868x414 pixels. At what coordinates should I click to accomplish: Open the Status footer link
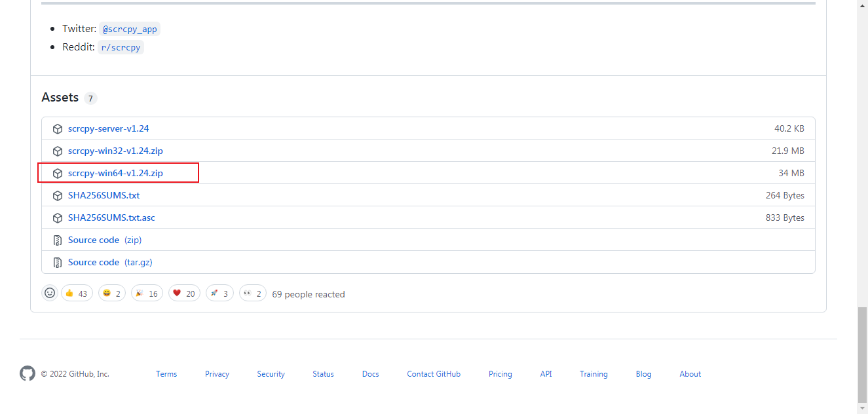click(323, 374)
